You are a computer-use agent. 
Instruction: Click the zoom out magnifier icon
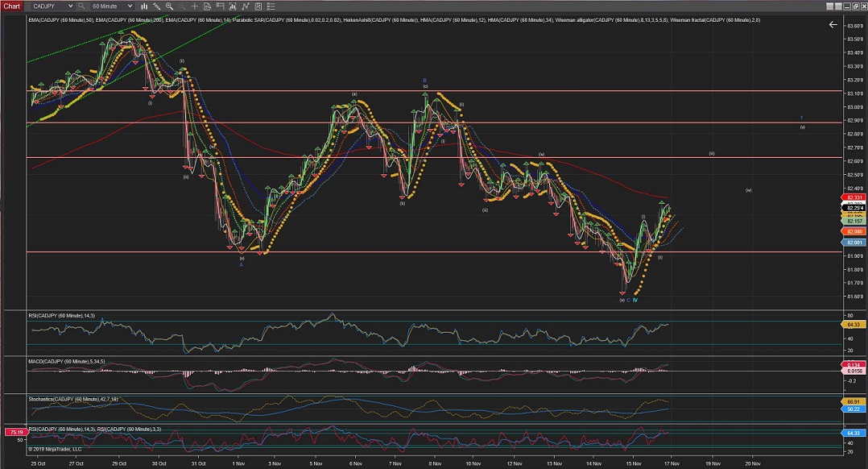(x=181, y=6)
